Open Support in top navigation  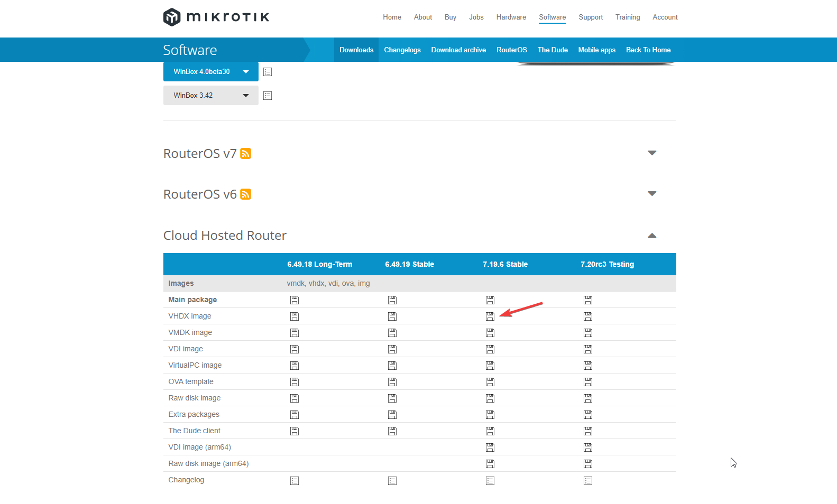point(591,17)
